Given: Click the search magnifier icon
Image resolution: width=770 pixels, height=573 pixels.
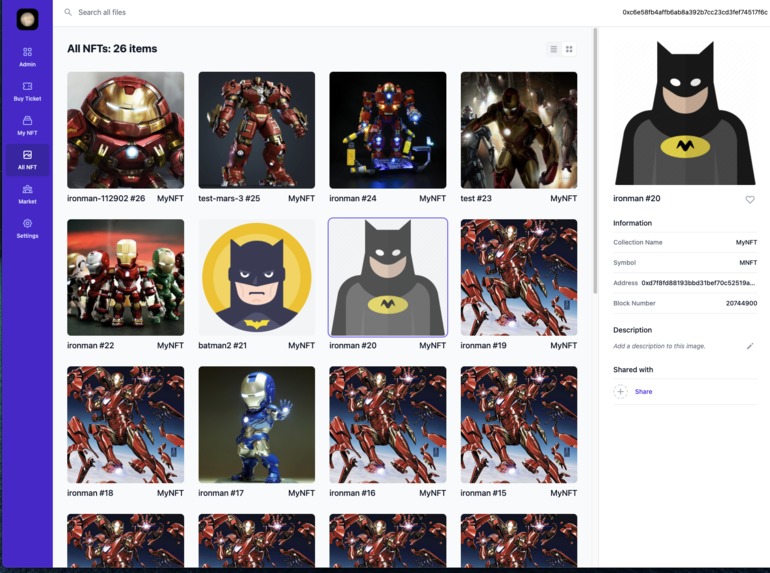Looking at the screenshot, I should 68,12.
